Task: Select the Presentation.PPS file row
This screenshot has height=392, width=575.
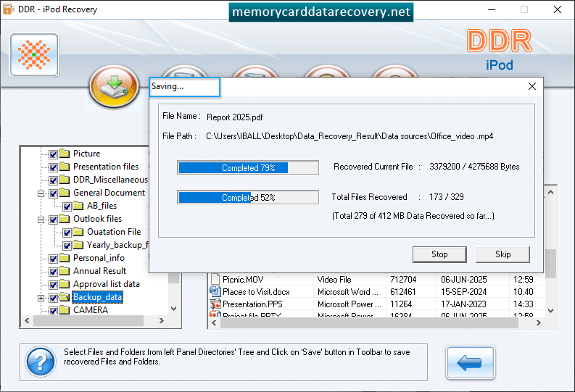Action: [x=377, y=304]
